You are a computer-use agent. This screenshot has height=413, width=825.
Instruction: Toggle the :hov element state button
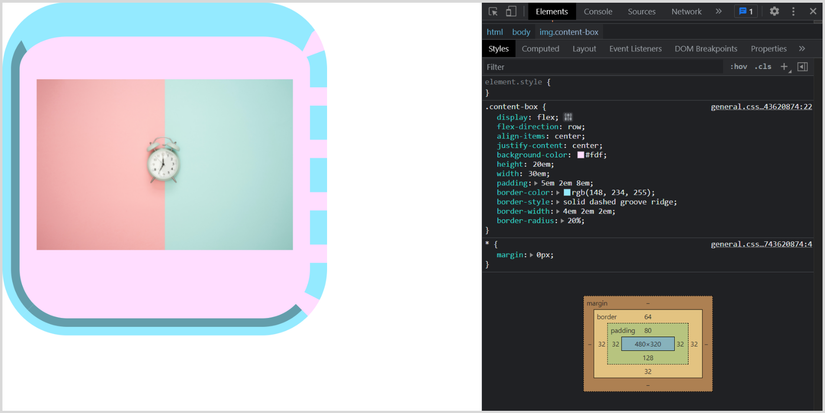pos(738,67)
